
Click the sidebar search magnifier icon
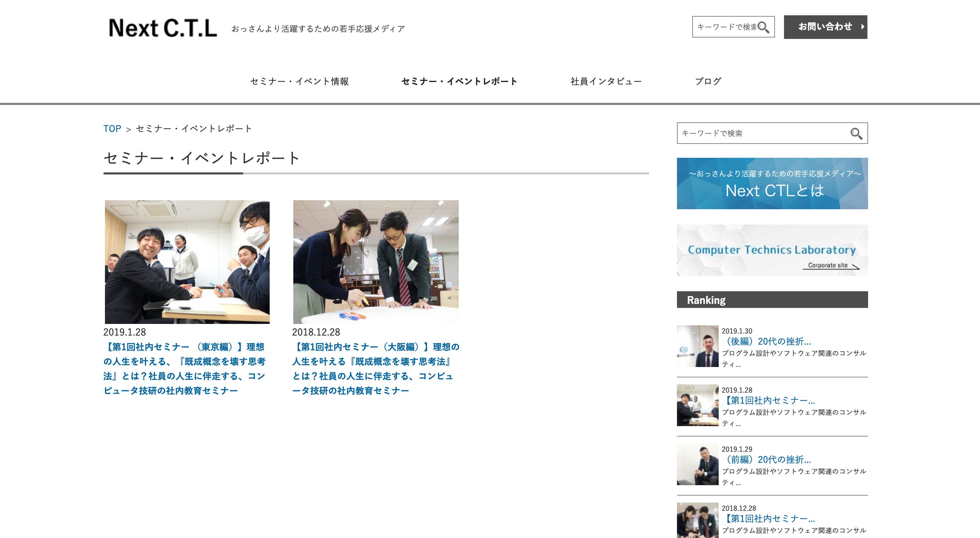point(856,133)
